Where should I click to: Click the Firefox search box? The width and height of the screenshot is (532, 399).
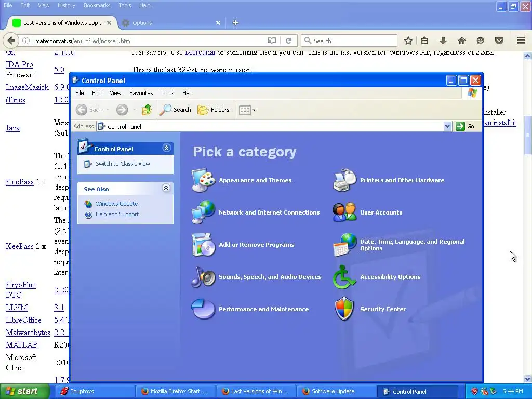point(349,41)
